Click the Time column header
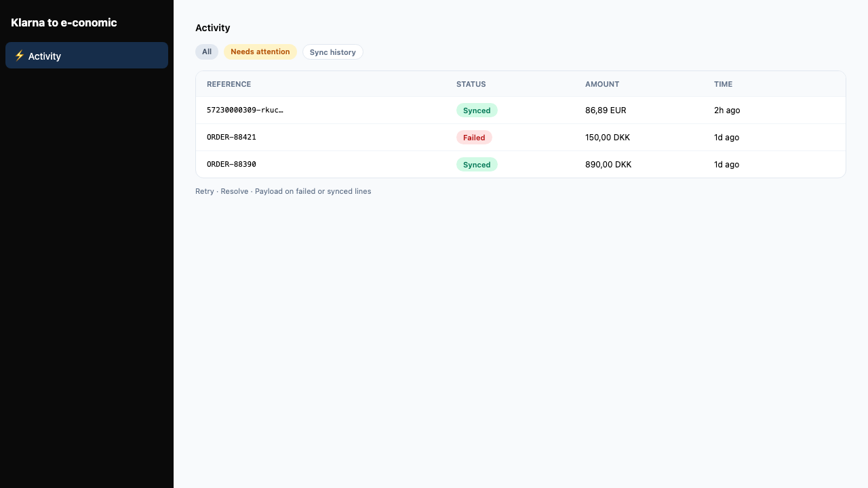Viewport: 868px width, 488px height. click(x=724, y=84)
